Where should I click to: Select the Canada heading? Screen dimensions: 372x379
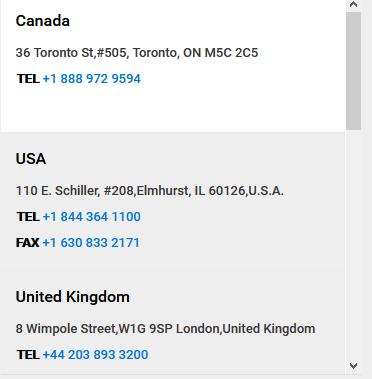[43, 21]
